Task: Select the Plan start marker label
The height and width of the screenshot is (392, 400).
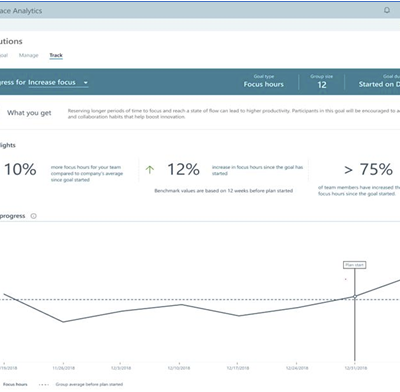Action: [x=355, y=265]
